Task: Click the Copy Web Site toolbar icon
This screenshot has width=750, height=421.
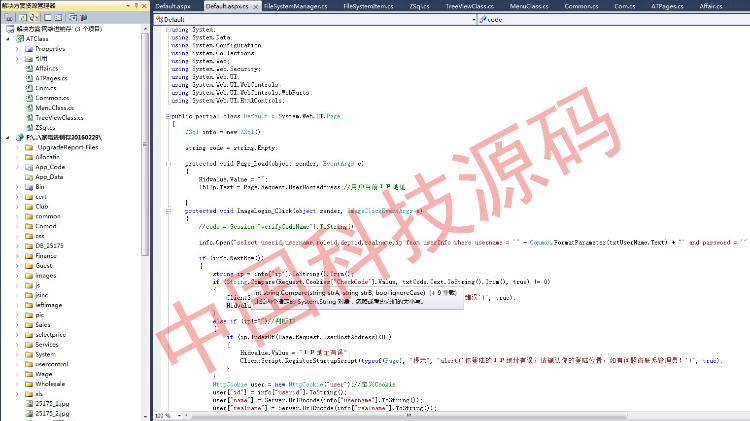Action: point(72,18)
